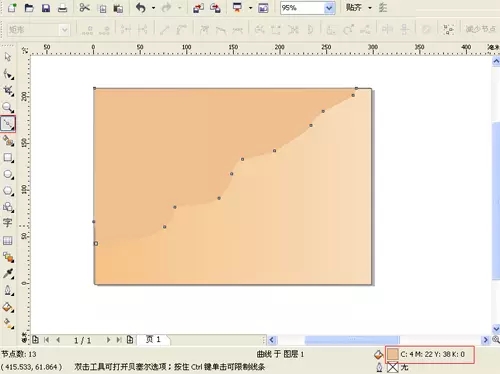Select the Polygon tool
Viewport: 500px width, 374px height.
tap(8, 191)
